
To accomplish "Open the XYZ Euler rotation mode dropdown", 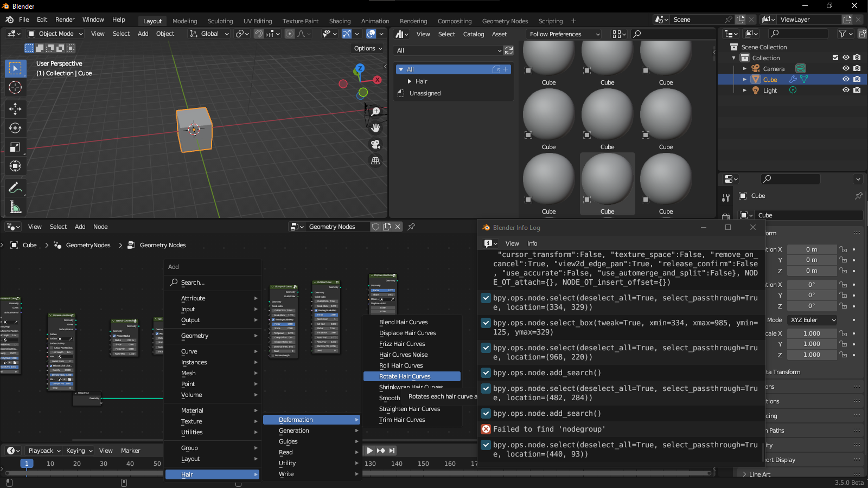I will coord(812,320).
